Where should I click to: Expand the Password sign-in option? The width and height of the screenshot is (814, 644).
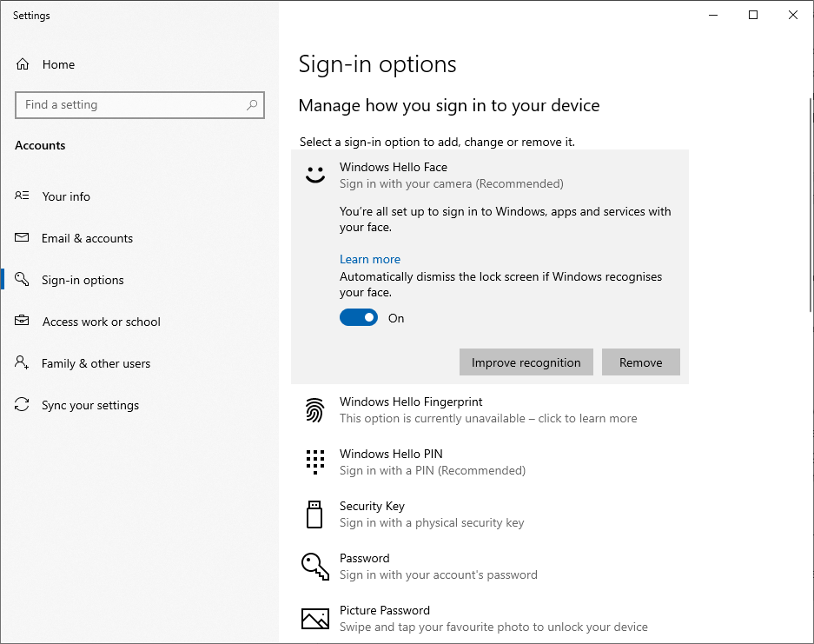(x=490, y=566)
